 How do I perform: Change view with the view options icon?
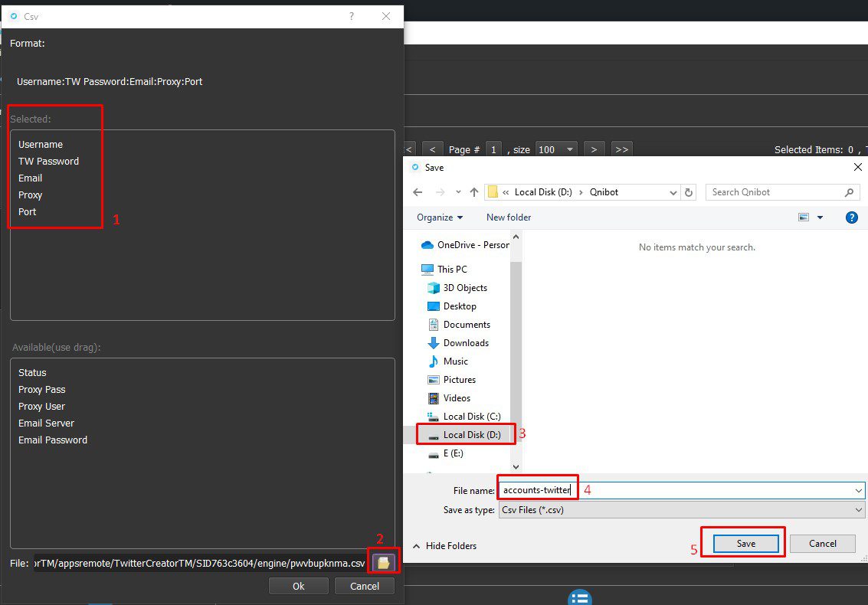coord(804,217)
